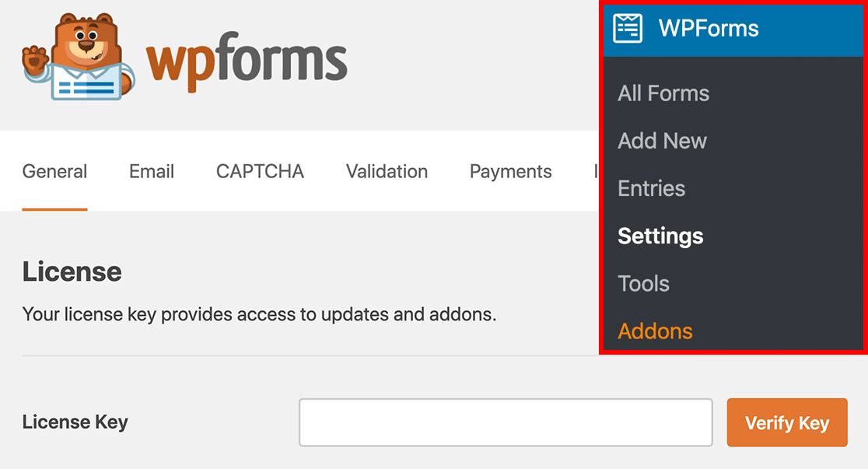View form Entries from the sidebar
The width and height of the screenshot is (868, 469).
650,188
